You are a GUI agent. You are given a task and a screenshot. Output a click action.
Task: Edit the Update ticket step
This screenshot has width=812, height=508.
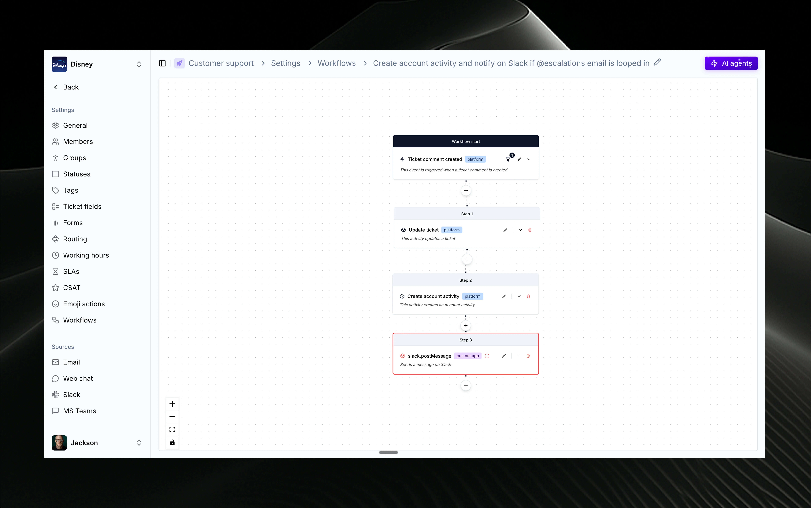[x=505, y=230]
